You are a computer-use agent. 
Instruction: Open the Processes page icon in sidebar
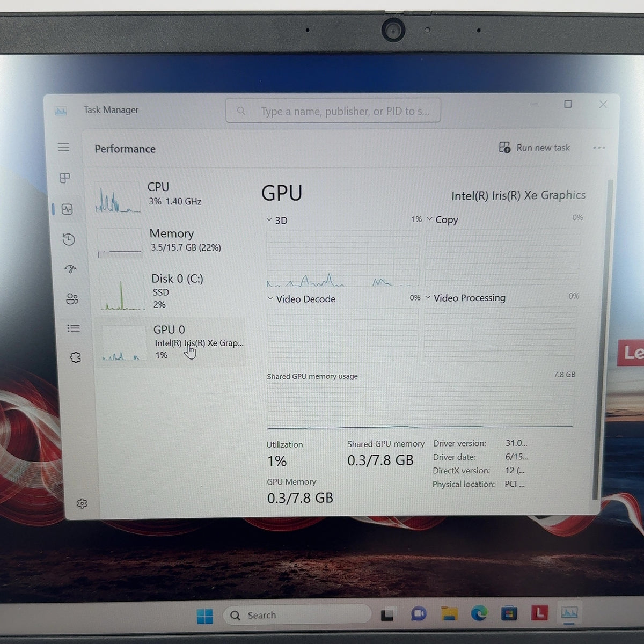tap(65, 178)
